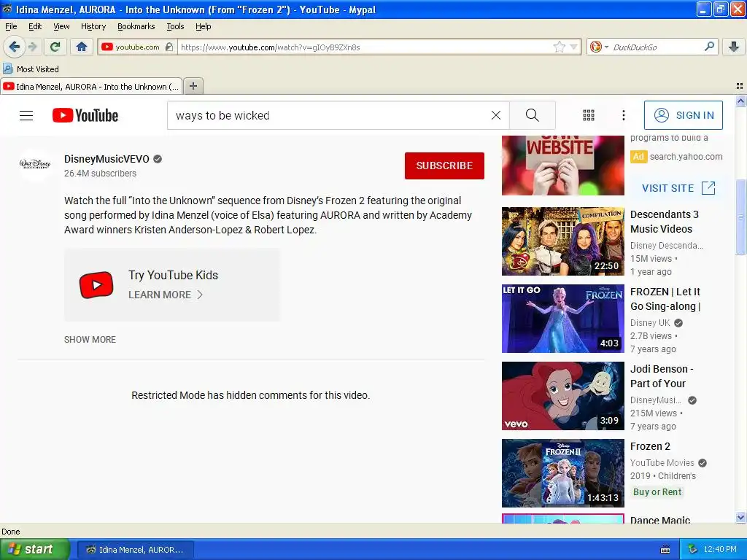The height and width of the screenshot is (560, 747).
Task: Open the WEBSITE ad thumbnail
Action: (x=562, y=166)
